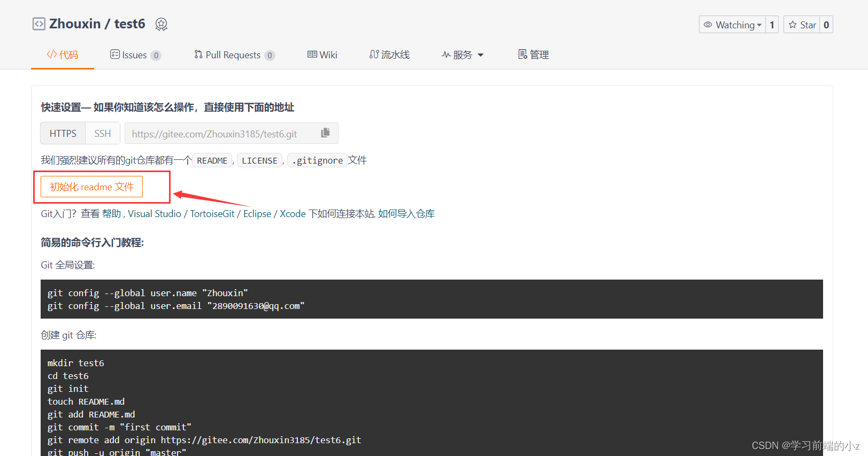Click the Zhouxin owner name in title
Screen dimensions: 868x456
point(75,24)
